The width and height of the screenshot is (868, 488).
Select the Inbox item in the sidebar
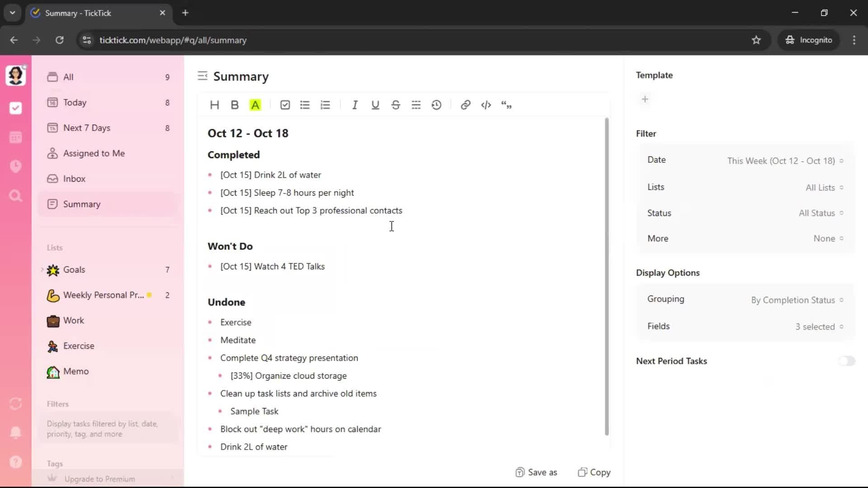coord(74,178)
